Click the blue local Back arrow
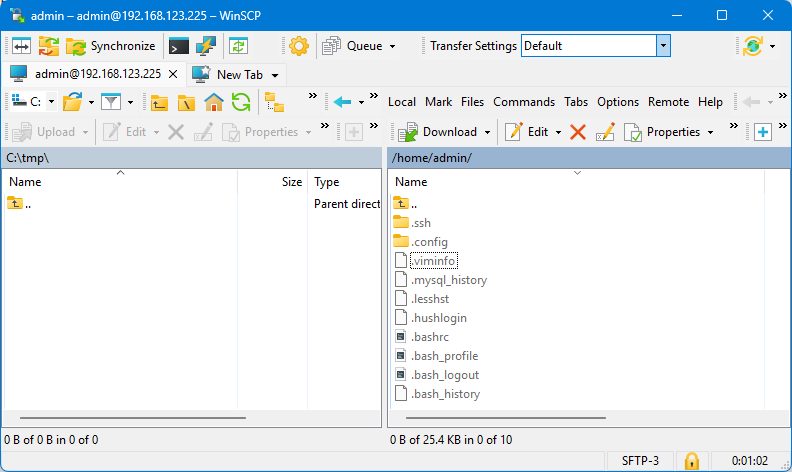 (342, 102)
